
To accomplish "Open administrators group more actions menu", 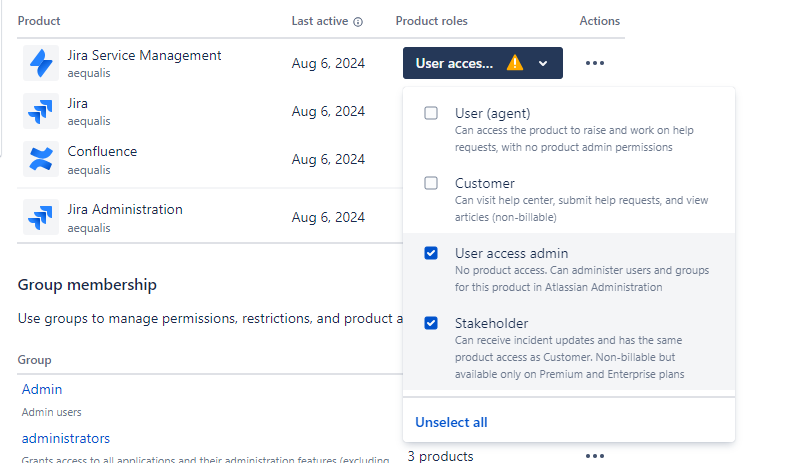I will click(595, 456).
